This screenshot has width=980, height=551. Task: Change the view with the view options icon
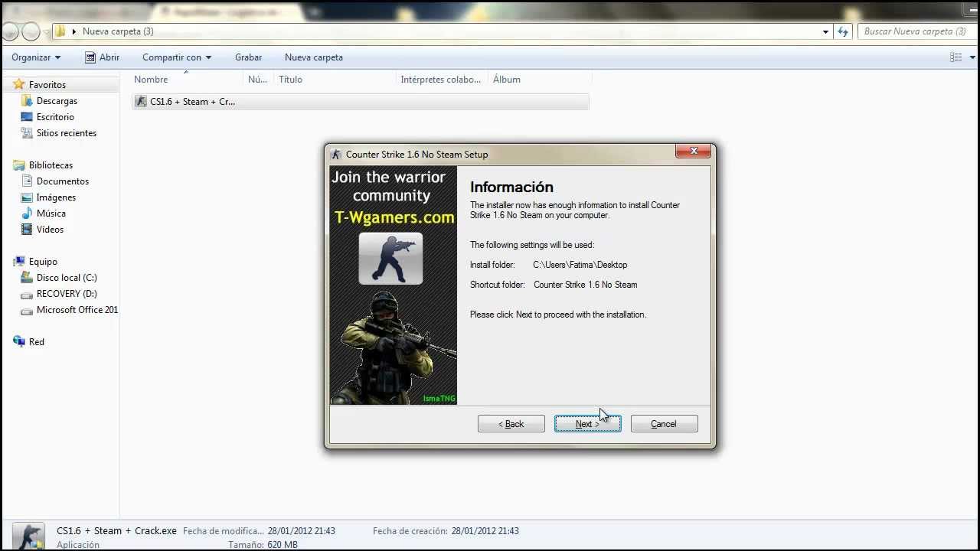(x=955, y=57)
